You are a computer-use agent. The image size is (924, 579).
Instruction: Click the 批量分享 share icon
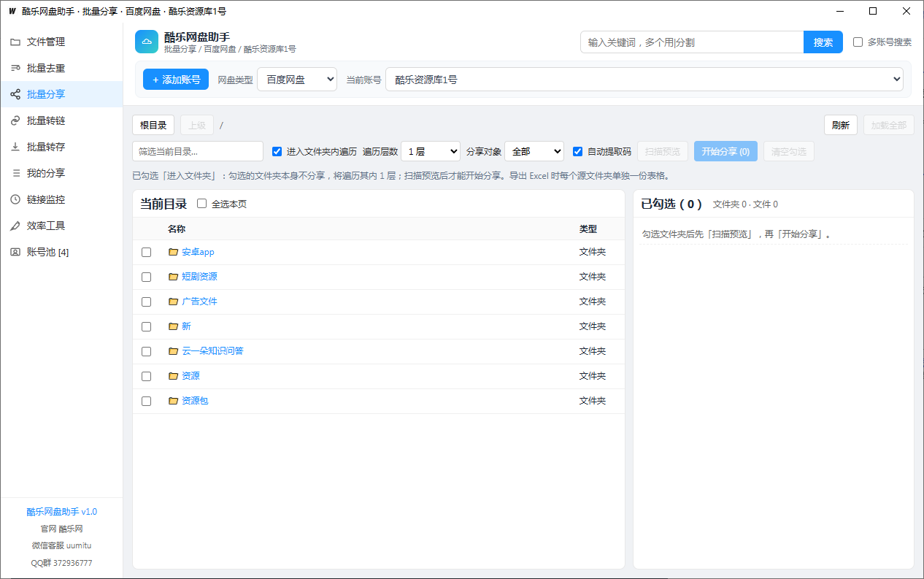coord(15,95)
